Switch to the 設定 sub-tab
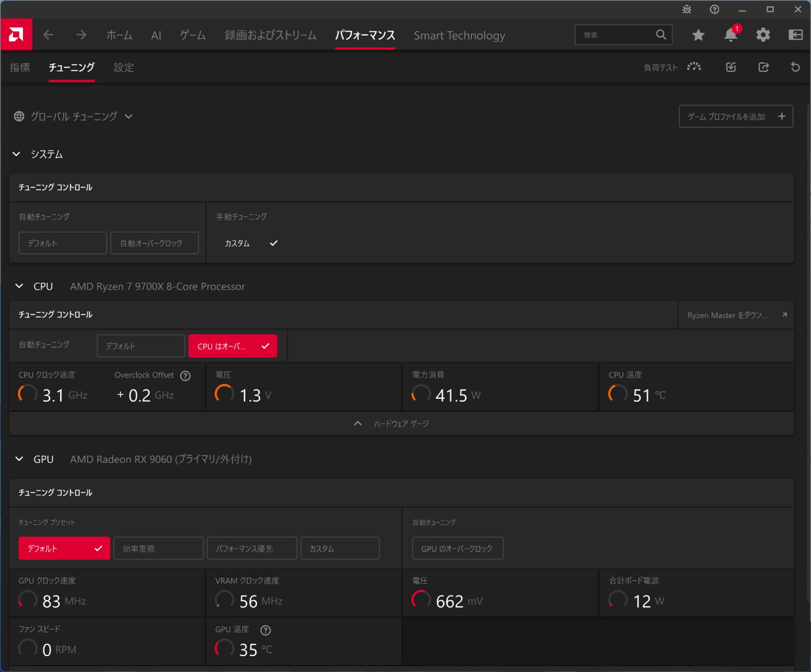 point(124,68)
